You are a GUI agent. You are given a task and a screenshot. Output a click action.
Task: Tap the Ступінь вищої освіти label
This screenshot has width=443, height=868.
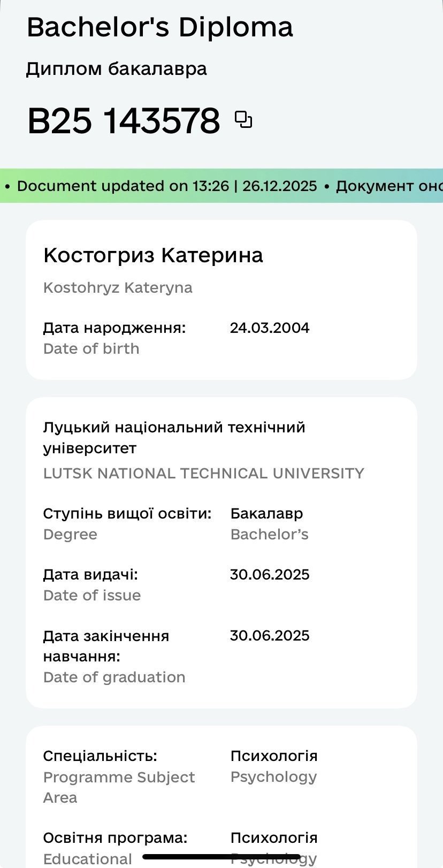[x=127, y=514]
